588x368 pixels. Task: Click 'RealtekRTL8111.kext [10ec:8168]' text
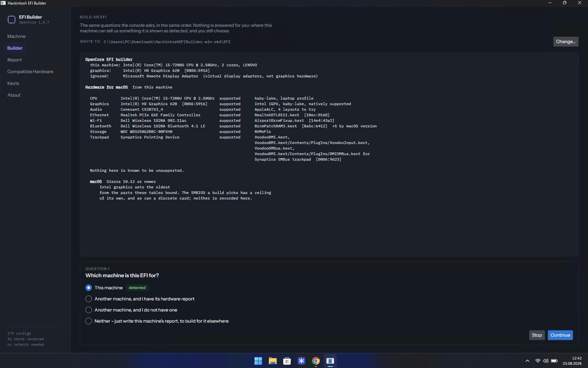click(x=292, y=115)
